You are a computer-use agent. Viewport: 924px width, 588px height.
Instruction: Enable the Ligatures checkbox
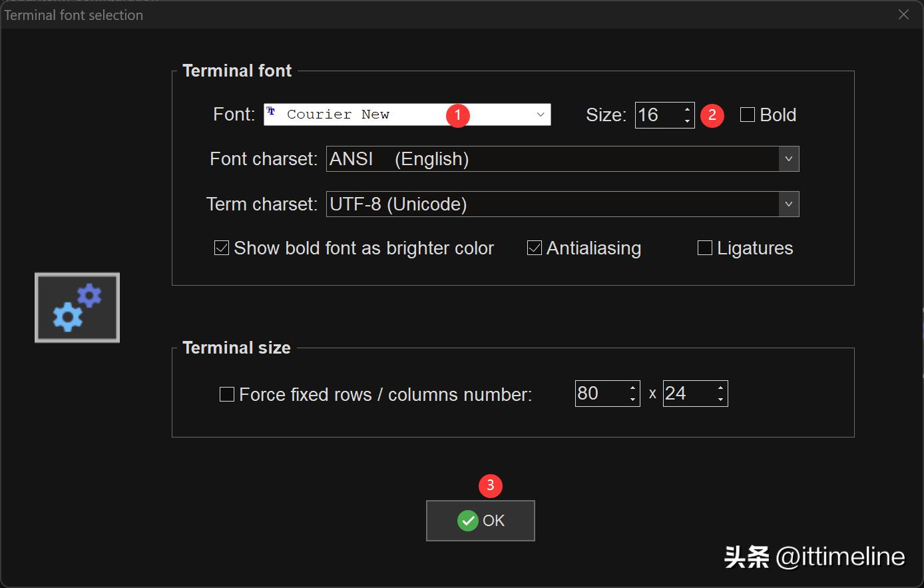(704, 248)
